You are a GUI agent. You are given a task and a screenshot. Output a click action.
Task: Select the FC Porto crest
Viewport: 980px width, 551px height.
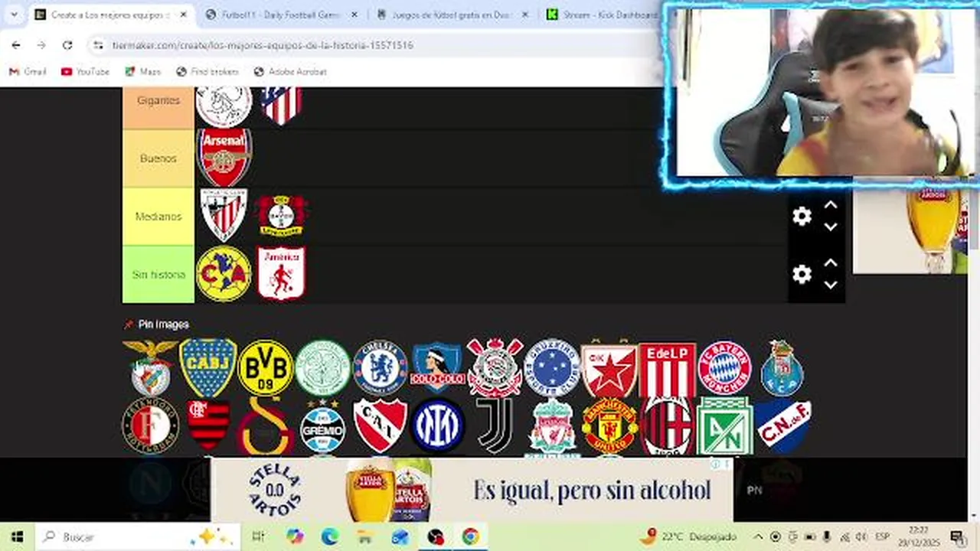tap(782, 367)
